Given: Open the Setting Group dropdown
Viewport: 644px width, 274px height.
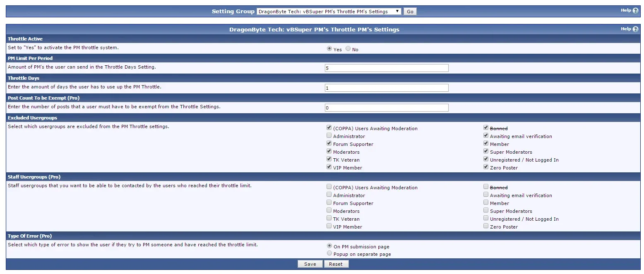Looking at the screenshot, I should [x=329, y=12].
